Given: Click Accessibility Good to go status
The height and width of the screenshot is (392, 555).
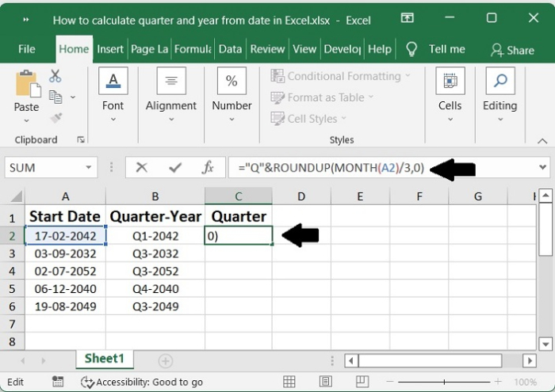Looking at the screenshot, I should pyautogui.click(x=142, y=382).
